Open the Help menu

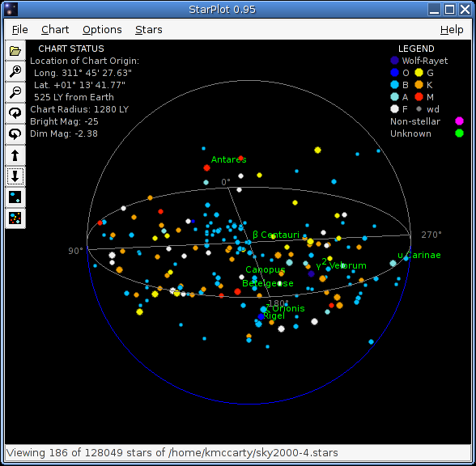coord(452,29)
